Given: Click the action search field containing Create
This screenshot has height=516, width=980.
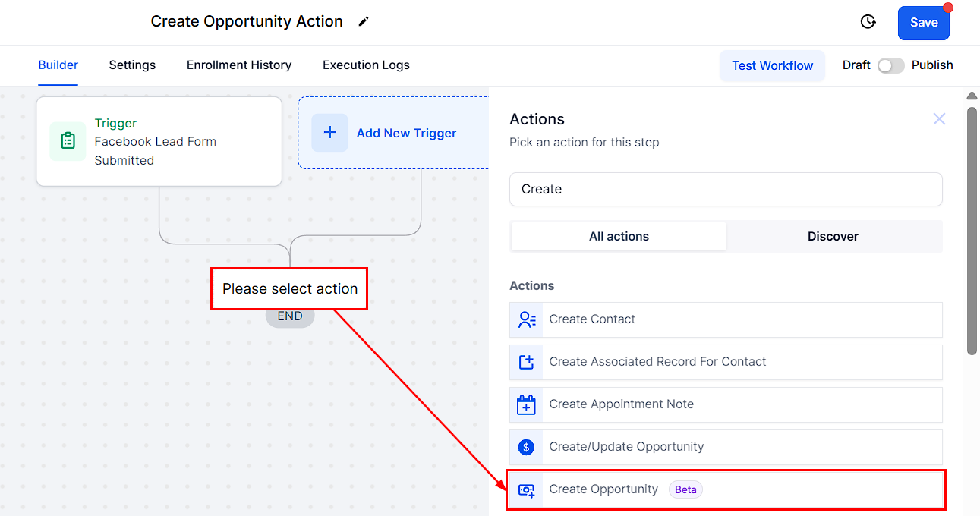Looking at the screenshot, I should click(x=726, y=189).
